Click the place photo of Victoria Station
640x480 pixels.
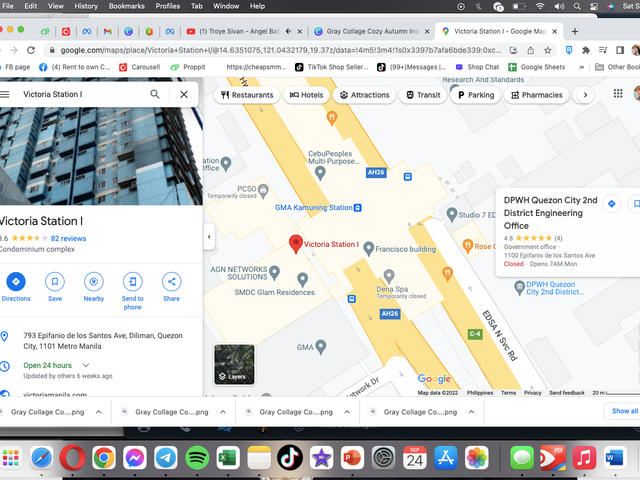pyautogui.click(x=101, y=156)
